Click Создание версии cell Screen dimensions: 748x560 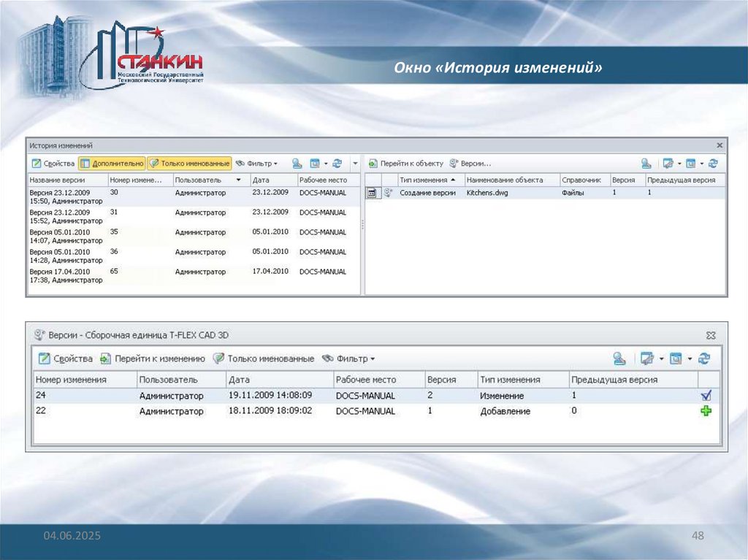tap(427, 193)
